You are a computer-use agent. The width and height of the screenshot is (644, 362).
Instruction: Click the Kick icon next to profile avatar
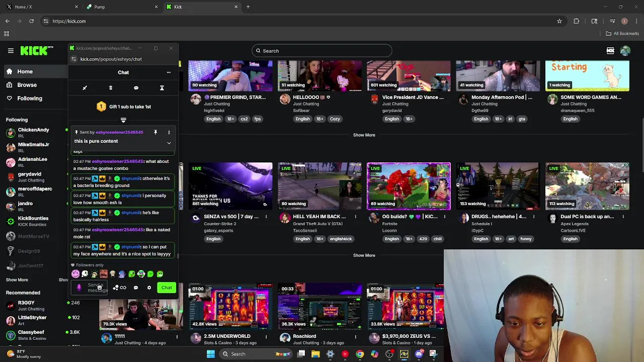610,51
